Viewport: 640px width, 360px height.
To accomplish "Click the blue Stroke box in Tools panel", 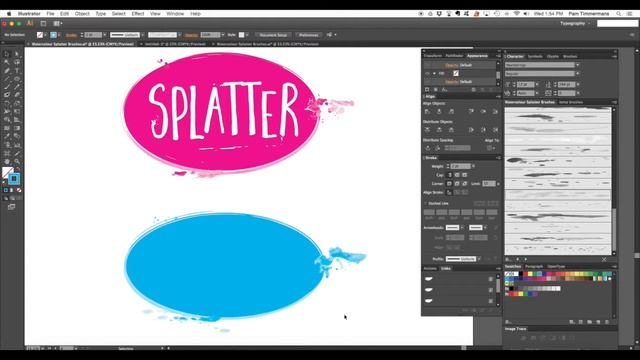I will 14,179.
